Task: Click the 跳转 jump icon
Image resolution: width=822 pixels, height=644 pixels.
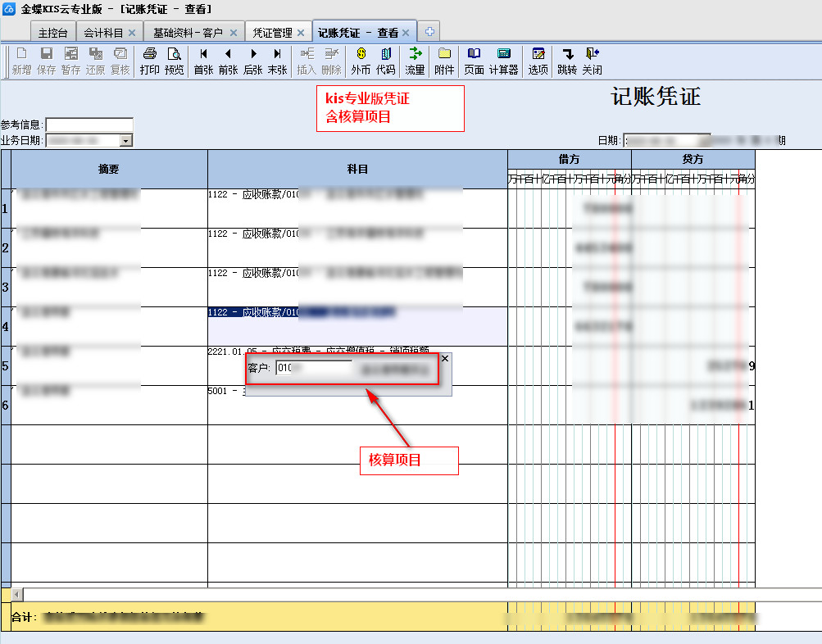Action: click(567, 61)
